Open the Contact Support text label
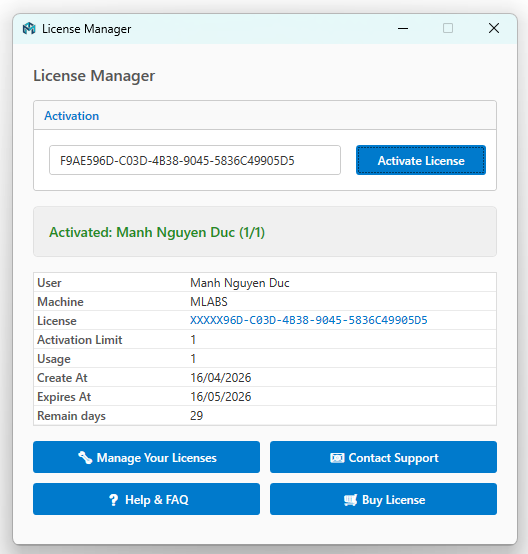Image resolution: width=528 pixels, height=554 pixels. click(x=393, y=458)
